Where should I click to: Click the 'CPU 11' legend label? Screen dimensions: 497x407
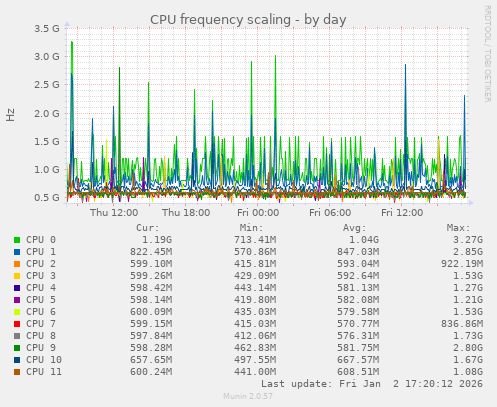coord(44,372)
